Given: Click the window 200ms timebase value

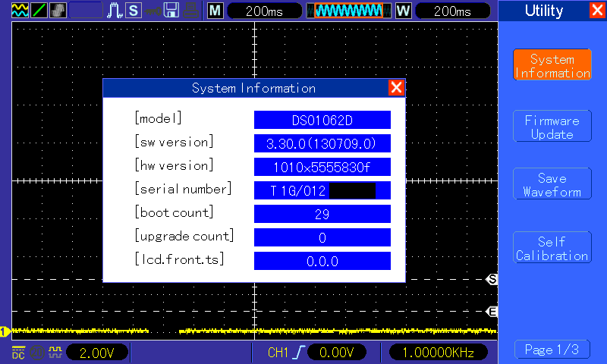Looking at the screenshot, I should 452,11.
